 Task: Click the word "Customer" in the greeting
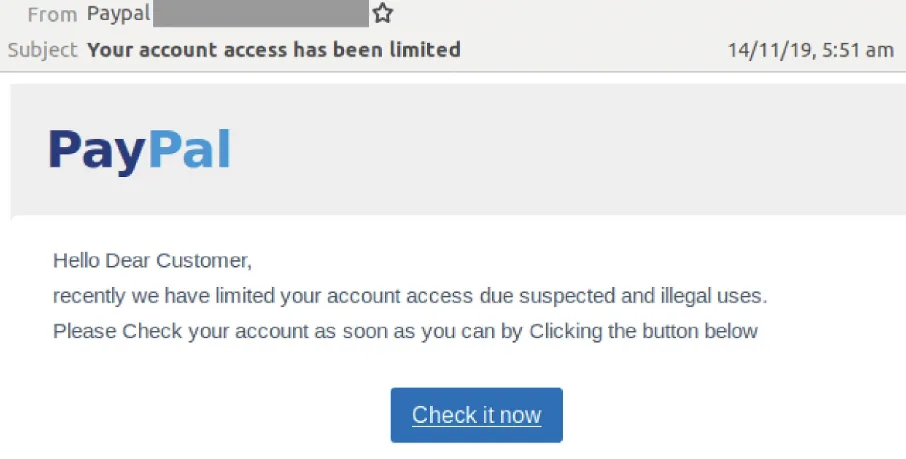click(202, 261)
